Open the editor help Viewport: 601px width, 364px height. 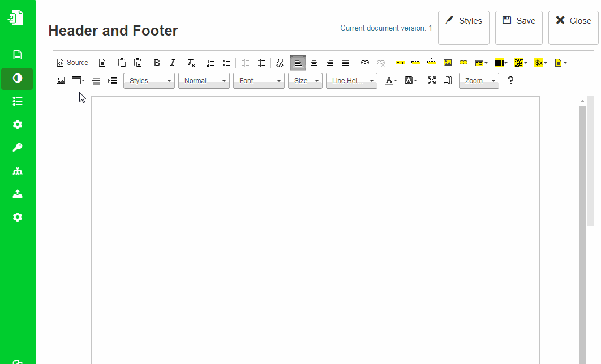click(510, 80)
